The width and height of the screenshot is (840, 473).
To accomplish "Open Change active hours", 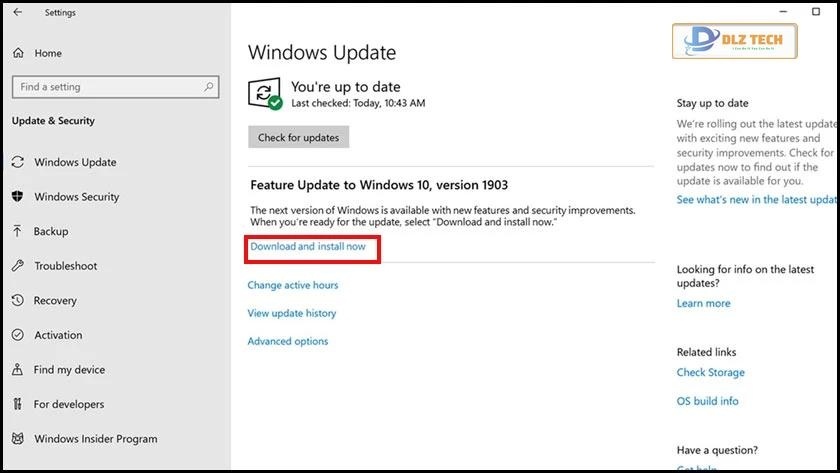I will [293, 285].
